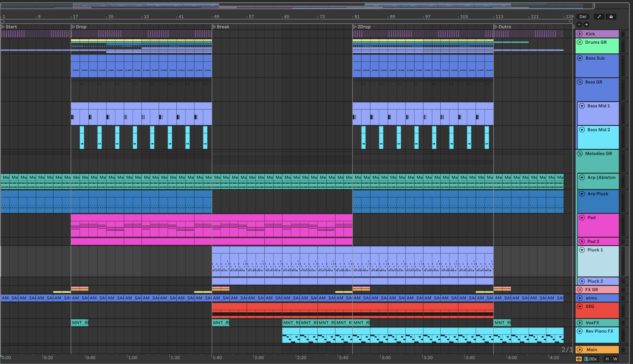This screenshot has height=364, width=633.
Task: Click the atmo track circle icon
Action: click(580, 298)
